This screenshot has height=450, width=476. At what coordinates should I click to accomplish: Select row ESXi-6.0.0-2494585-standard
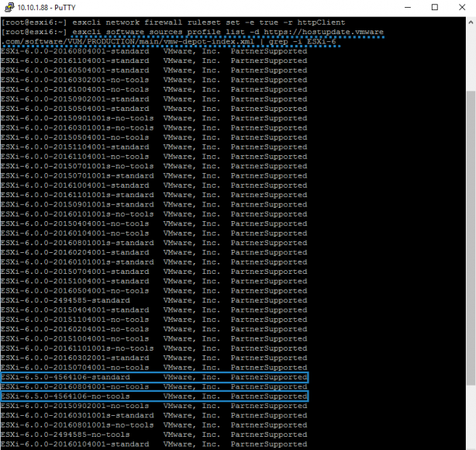[x=154, y=300]
